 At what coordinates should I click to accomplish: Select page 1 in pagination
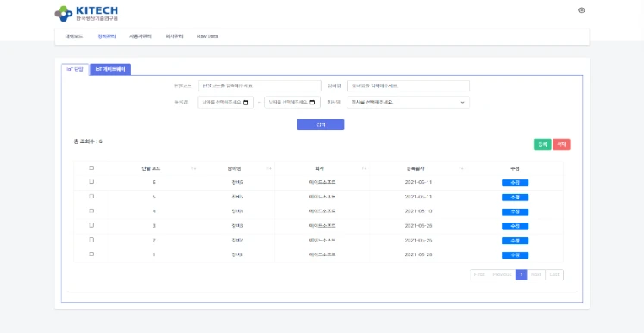(522, 274)
